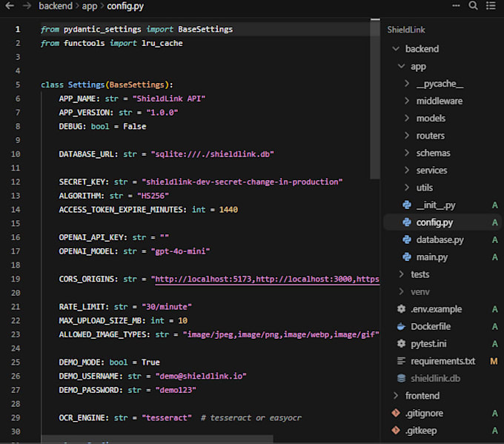Open .gitignore in the file tree
This screenshot has height=444, width=504.
point(424,413)
